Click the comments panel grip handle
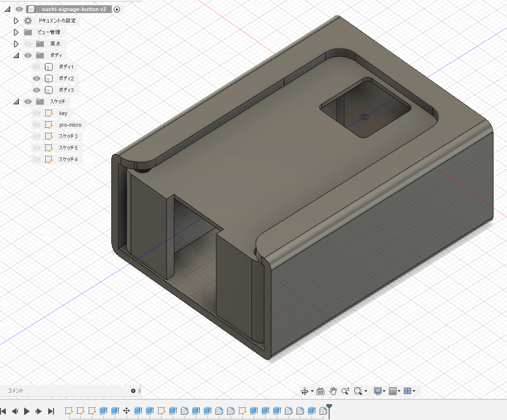Viewport: 507px width, 420px height. (139, 391)
